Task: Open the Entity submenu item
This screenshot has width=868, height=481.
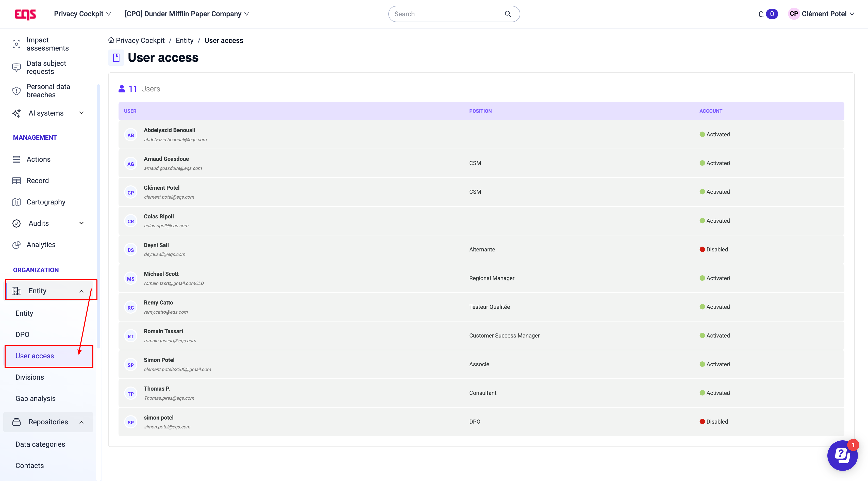Action: 24,313
